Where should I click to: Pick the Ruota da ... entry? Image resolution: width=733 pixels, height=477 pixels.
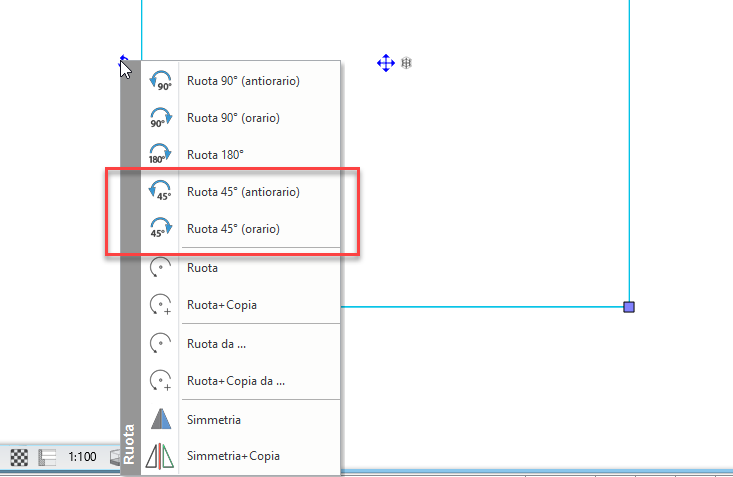[240, 344]
